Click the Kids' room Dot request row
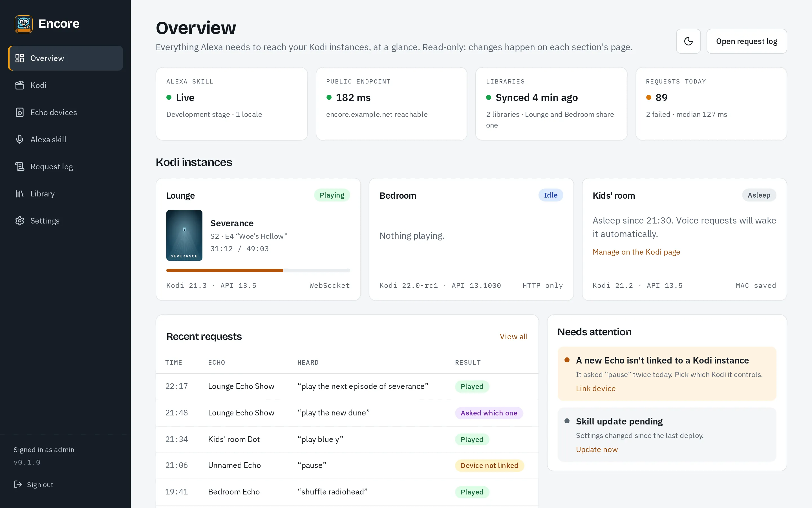 [347, 439]
